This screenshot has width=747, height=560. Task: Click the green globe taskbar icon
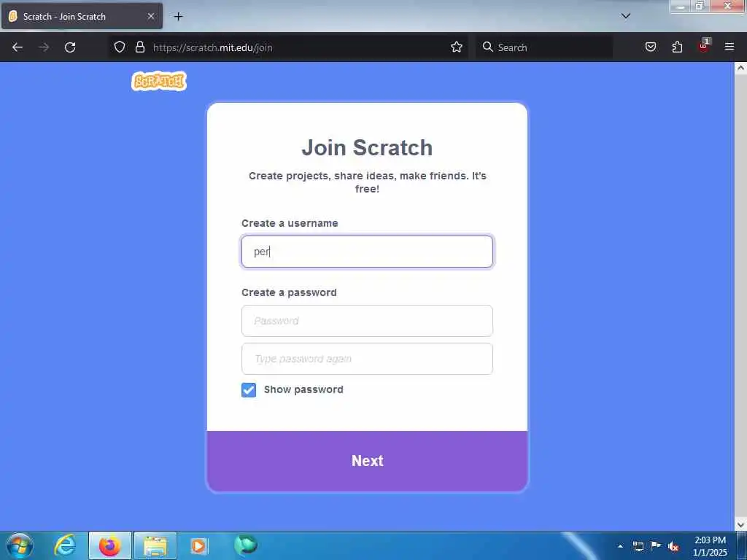point(245,545)
